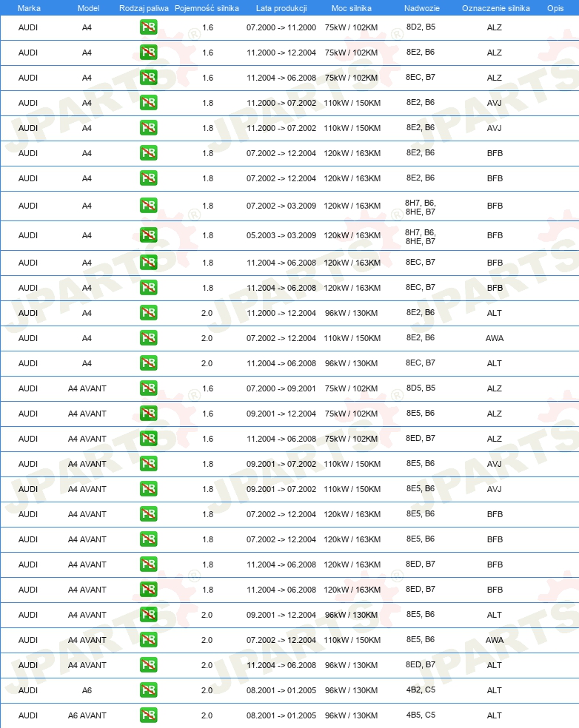Click the Pojemność silnika column header
The height and width of the screenshot is (728, 579).
point(207,8)
